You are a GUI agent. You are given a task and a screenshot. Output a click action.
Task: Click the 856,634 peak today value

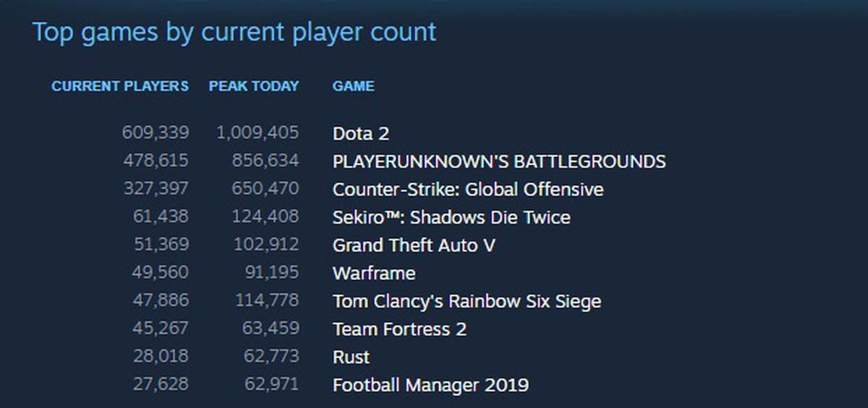[x=267, y=161]
